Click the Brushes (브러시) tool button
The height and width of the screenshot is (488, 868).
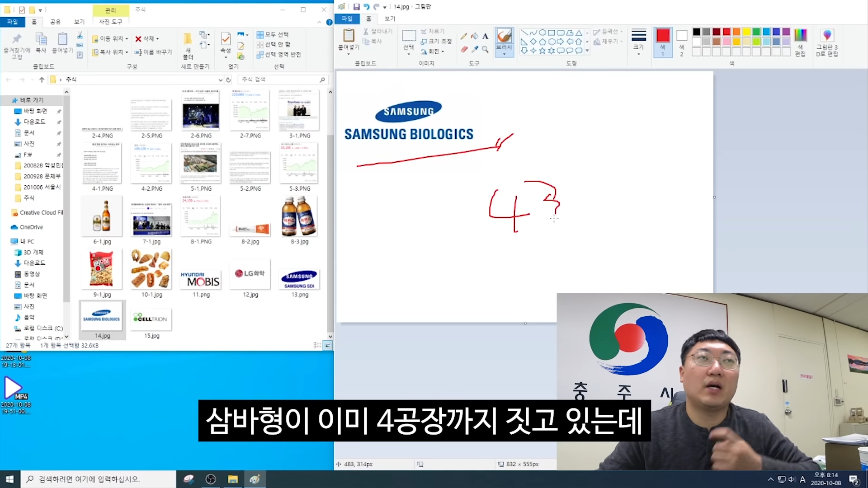click(504, 42)
